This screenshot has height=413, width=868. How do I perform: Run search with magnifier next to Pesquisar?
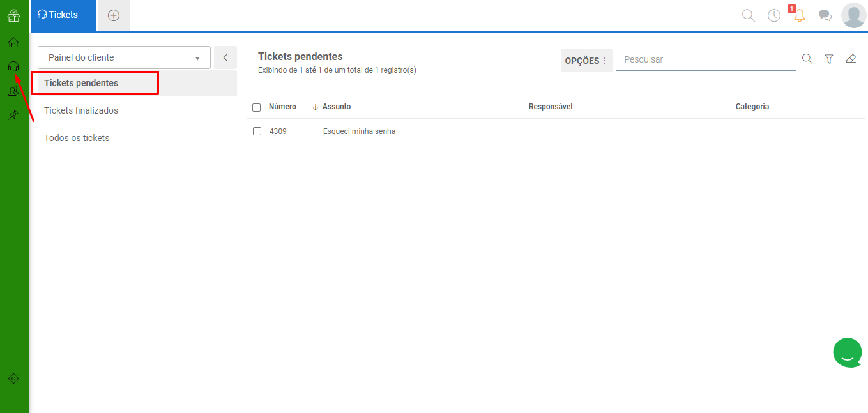(x=807, y=59)
